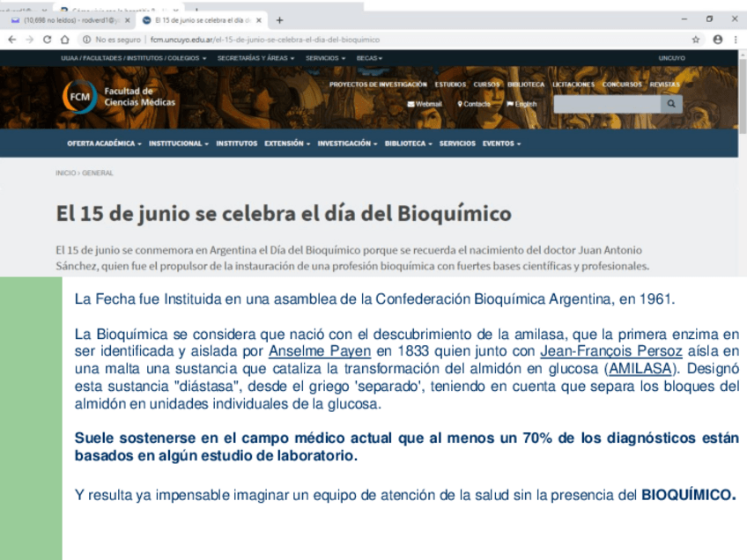The image size is (747, 560).
Task: Open the browser profile avatar icon
Action: click(x=717, y=40)
